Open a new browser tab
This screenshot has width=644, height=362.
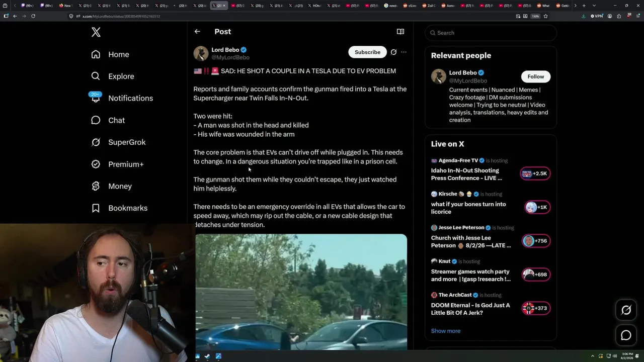pos(584,6)
